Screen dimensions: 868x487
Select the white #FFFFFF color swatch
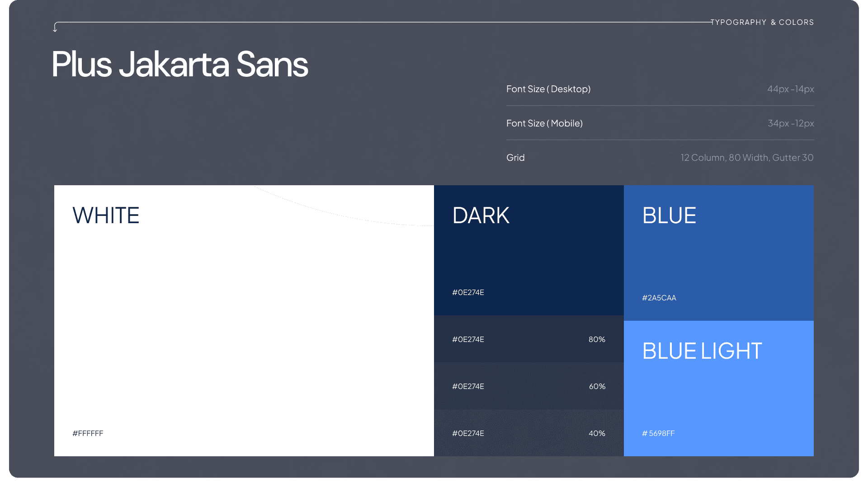click(x=244, y=321)
